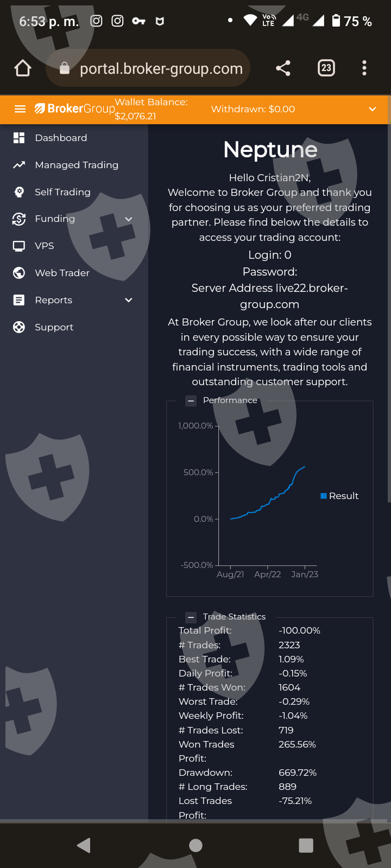Open the browser tab switcher showing 23

326,68
